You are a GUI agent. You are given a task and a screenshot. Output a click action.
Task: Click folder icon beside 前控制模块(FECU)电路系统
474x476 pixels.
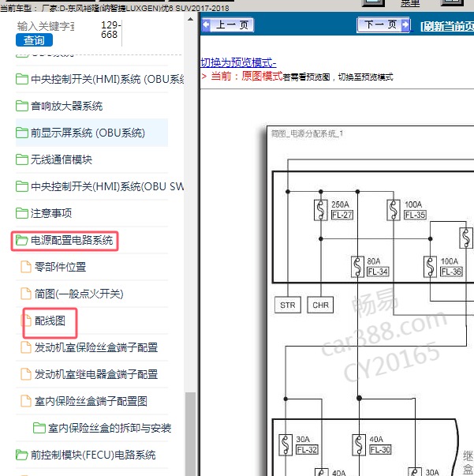22,455
